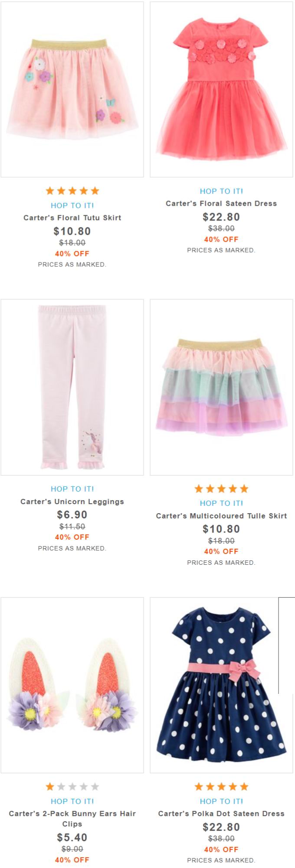
Task: Open the Bunny Ears Hair Clips image
Action: 72,685
